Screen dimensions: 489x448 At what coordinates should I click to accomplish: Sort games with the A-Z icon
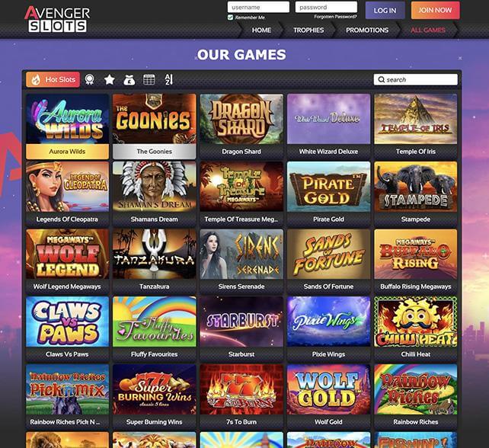click(x=168, y=79)
